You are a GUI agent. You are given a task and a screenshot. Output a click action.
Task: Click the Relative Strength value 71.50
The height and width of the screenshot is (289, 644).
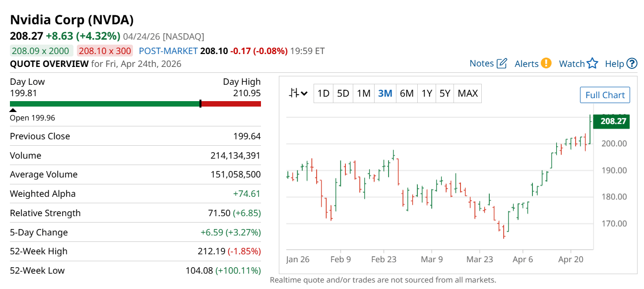pyautogui.click(x=219, y=213)
